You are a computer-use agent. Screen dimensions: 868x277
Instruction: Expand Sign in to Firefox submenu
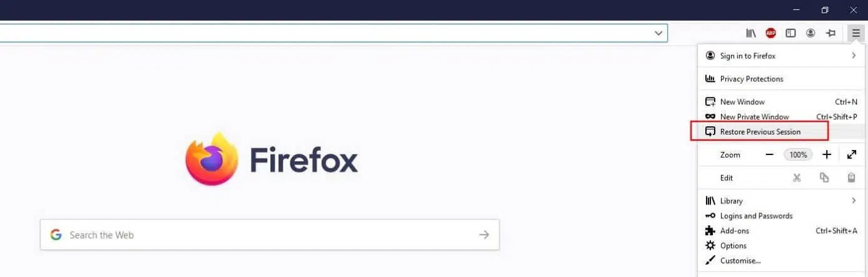click(780, 56)
